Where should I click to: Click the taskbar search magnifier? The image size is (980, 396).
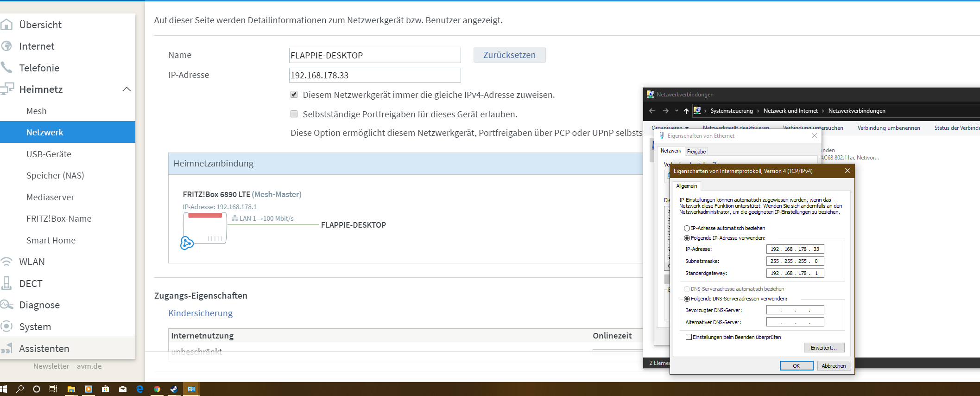pos(20,389)
